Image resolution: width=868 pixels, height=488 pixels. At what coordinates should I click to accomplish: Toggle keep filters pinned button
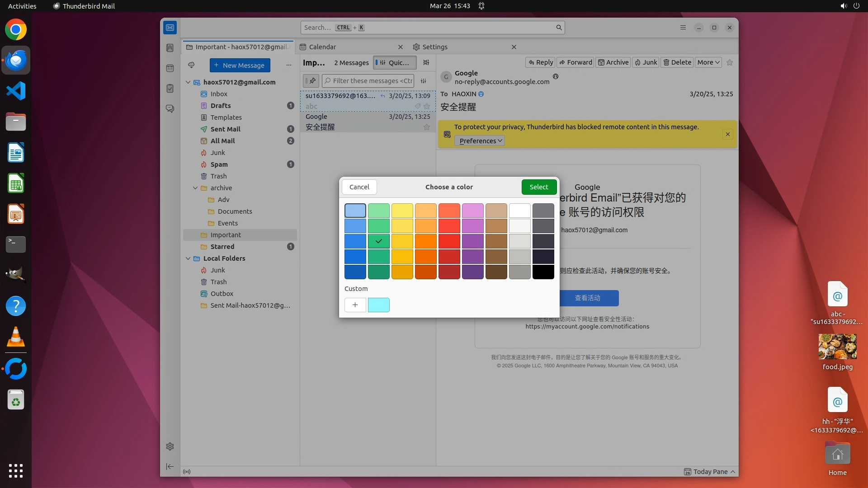pos(311,81)
